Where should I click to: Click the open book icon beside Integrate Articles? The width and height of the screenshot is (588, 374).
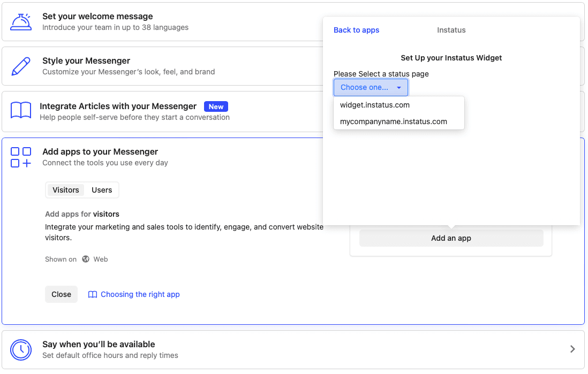tap(20, 111)
